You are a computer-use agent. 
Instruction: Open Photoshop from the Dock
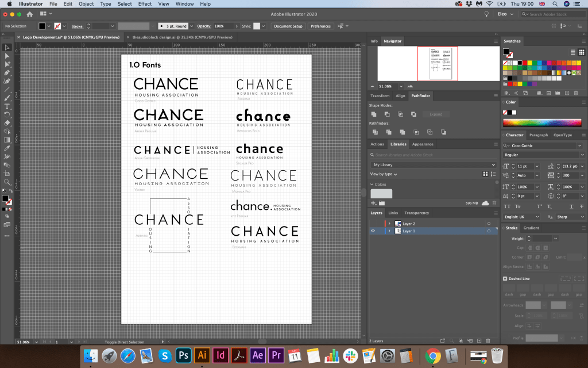(x=183, y=355)
